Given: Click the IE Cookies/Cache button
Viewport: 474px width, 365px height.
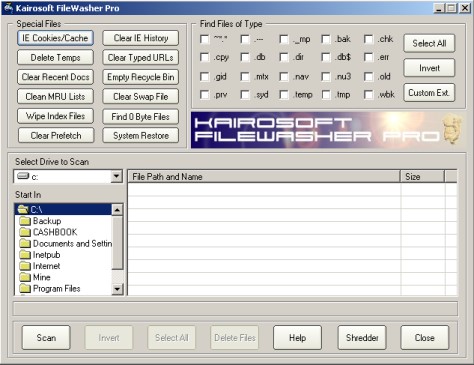Looking at the screenshot, I should [x=55, y=38].
